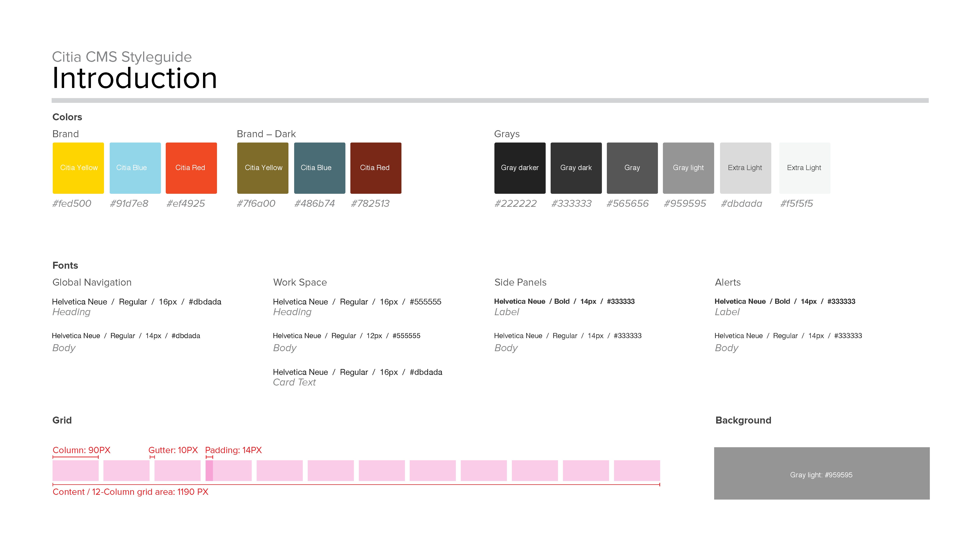Click the Background Gray light #959595 box
980x551 pixels.
822,473
